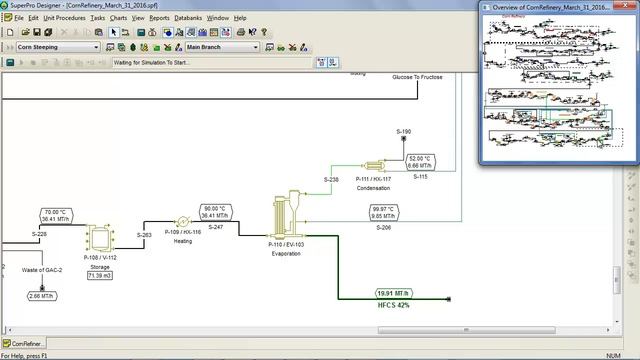Click first branch icon after Main Branch dropdown
This screenshot has height=360, width=640.
pyautogui.click(x=269, y=47)
